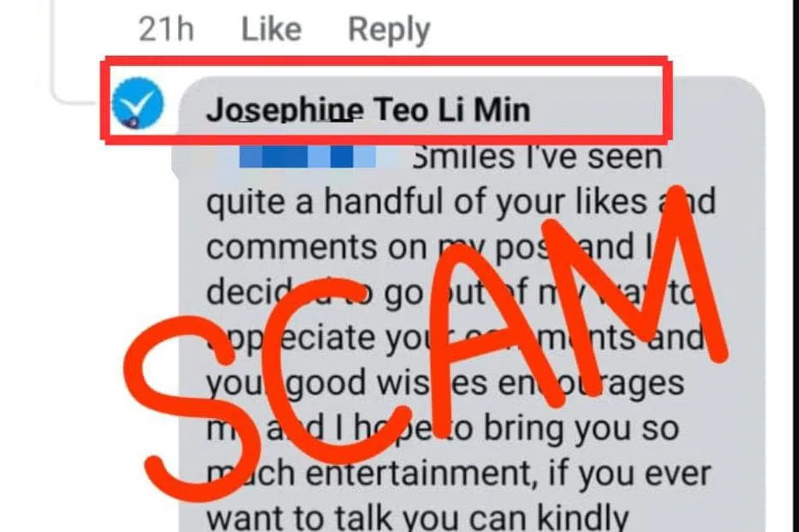
Task: Open the 21h timestamp of the comment
Action: pyautogui.click(x=166, y=29)
